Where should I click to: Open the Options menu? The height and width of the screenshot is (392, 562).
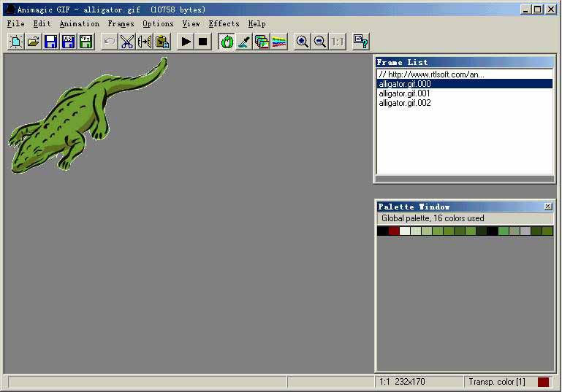(x=158, y=23)
